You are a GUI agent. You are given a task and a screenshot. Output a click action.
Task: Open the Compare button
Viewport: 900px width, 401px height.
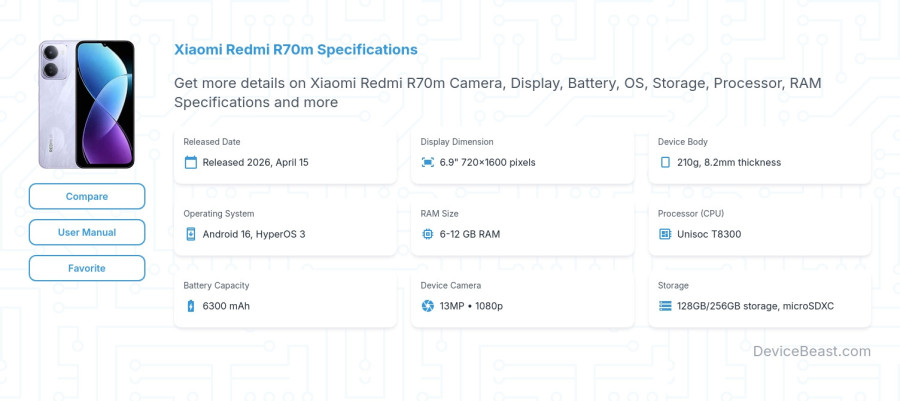(87, 196)
